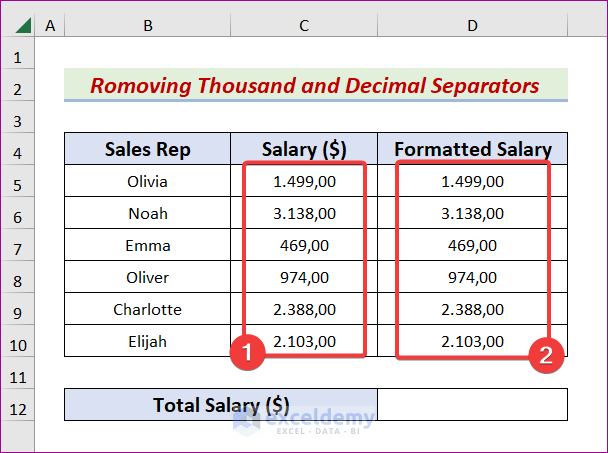Viewport: 608px width, 453px height.
Task: Click the 'Total Salary ($)' label cell
Action: tap(221, 405)
